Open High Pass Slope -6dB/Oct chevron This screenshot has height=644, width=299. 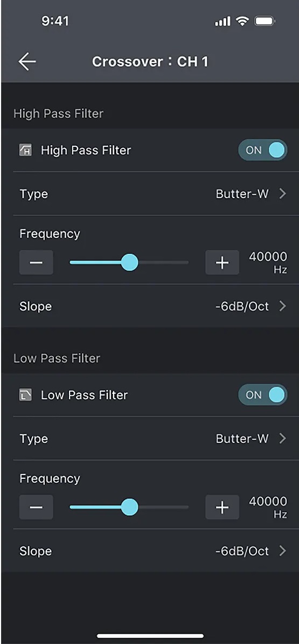tap(282, 306)
